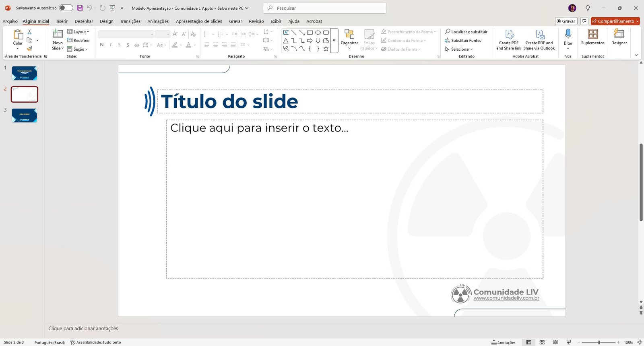Toggle Salvamento Automático switch
The height and width of the screenshot is (346, 644).
coord(66,8)
